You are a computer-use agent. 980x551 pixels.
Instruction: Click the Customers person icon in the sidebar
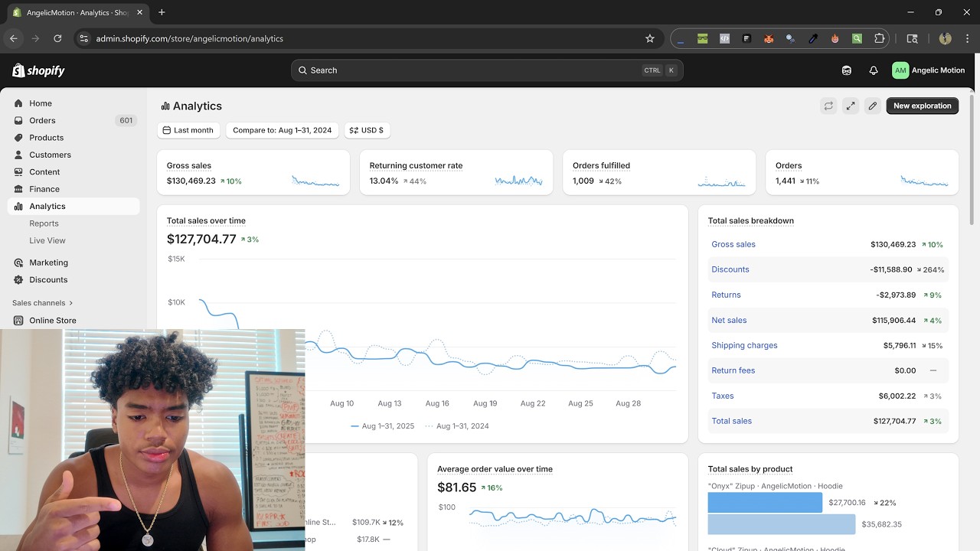click(18, 155)
